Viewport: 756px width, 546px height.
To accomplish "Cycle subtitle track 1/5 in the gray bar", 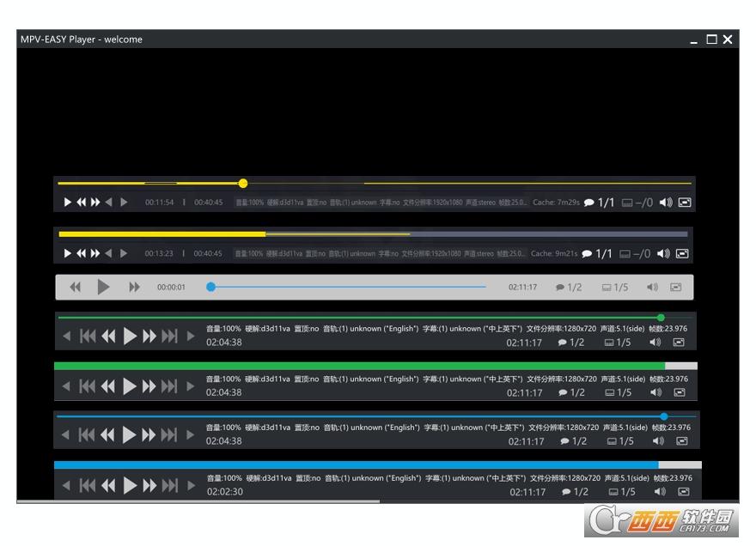I will [x=615, y=288].
